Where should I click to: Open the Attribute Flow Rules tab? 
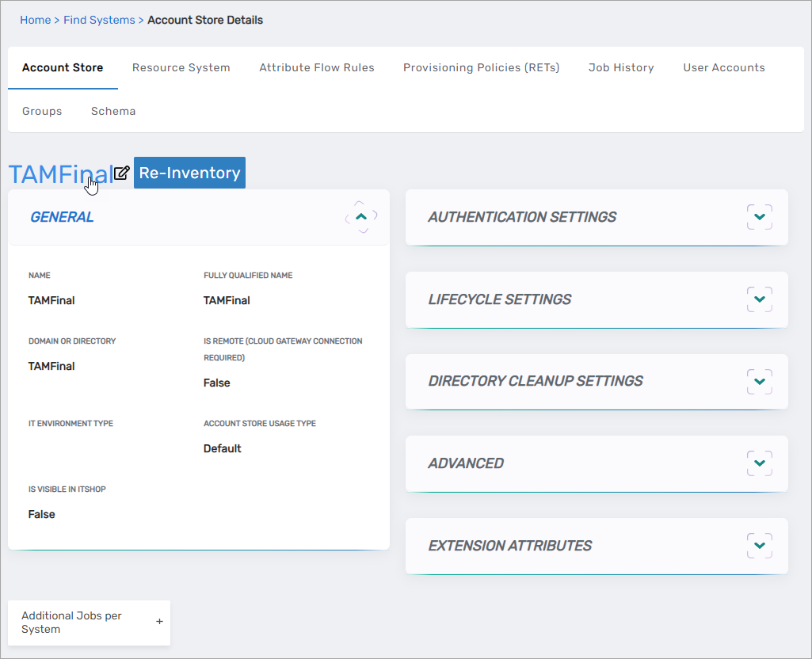[316, 67]
